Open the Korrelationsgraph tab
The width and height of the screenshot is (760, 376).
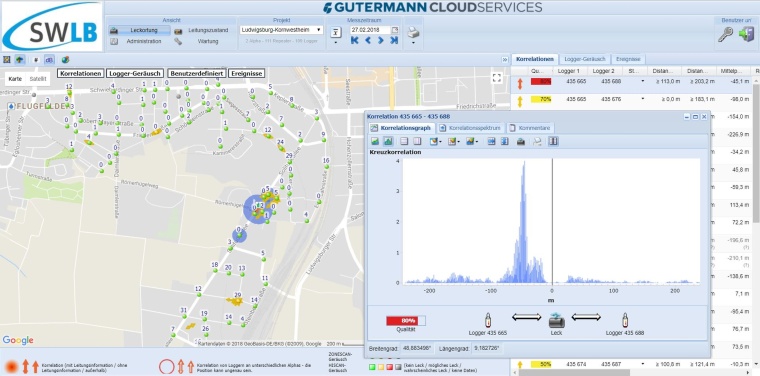(x=402, y=128)
